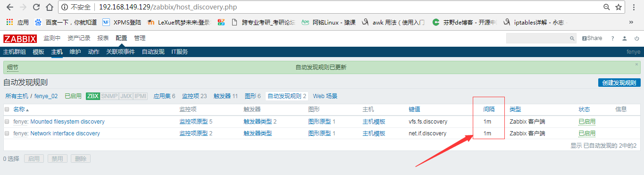Image resolution: width=644 pixels, height=175 pixels.
Task: Open the 配置 menu
Action: (121, 38)
